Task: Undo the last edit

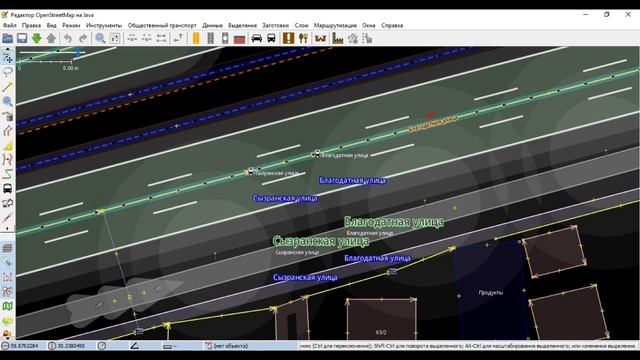Action: click(68, 38)
